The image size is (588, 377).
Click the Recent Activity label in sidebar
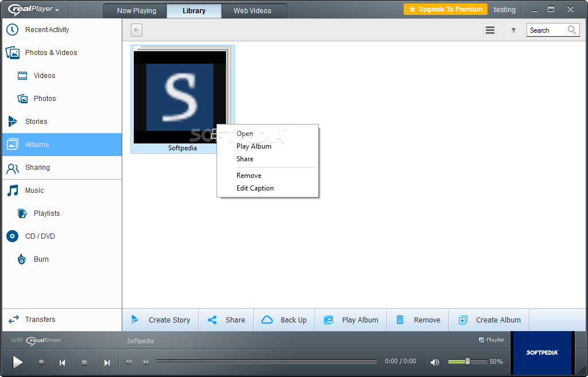pos(47,30)
